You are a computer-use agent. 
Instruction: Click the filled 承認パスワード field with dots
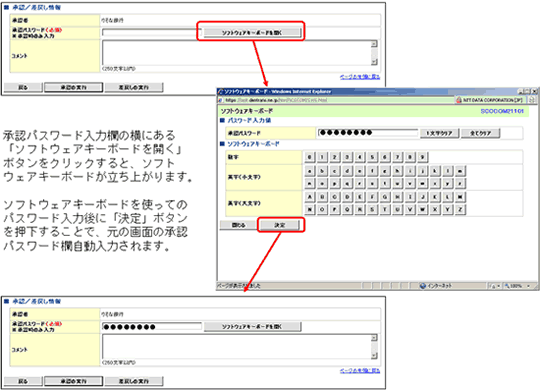(152, 326)
